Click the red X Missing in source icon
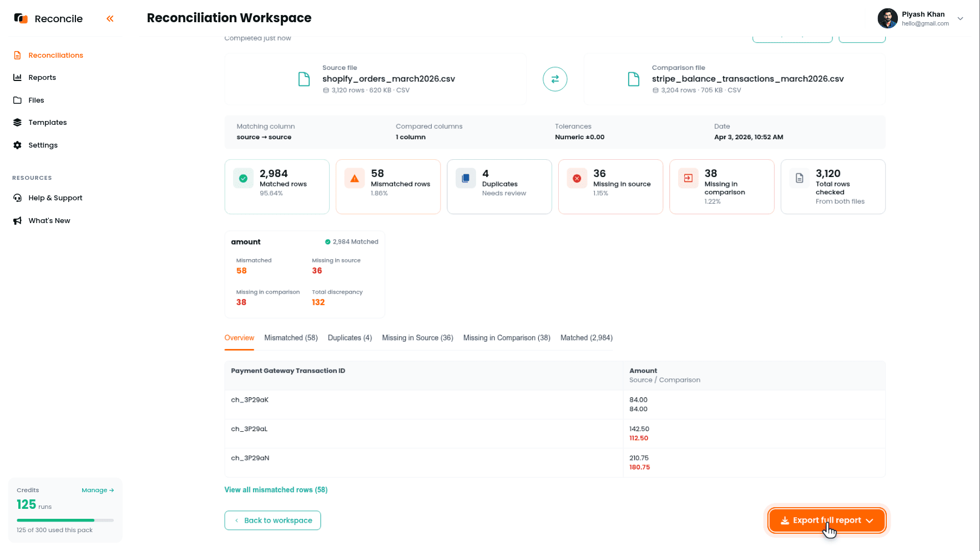 tap(577, 178)
